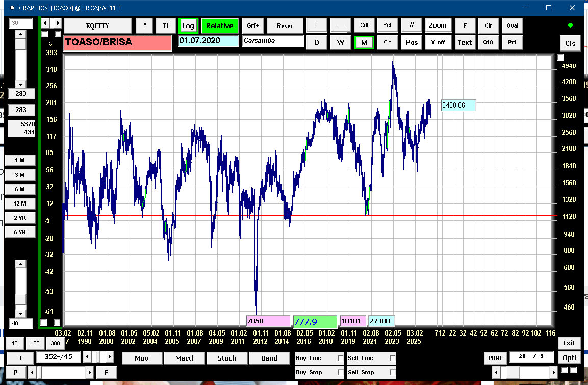The height and width of the screenshot is (385, 588).
Task: Click the date field showing 01.07.2020
Action: point(208,41)
